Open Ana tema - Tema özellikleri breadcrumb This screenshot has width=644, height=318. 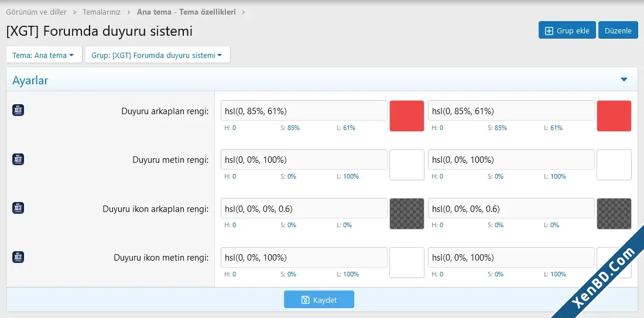(x=186, y=12)
